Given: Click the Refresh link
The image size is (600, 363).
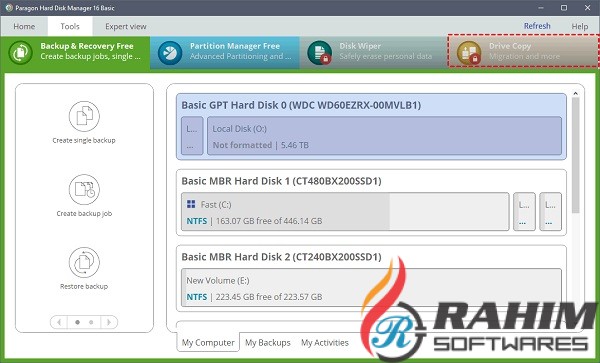Looking at the screenshot, I should coord(537,26).
